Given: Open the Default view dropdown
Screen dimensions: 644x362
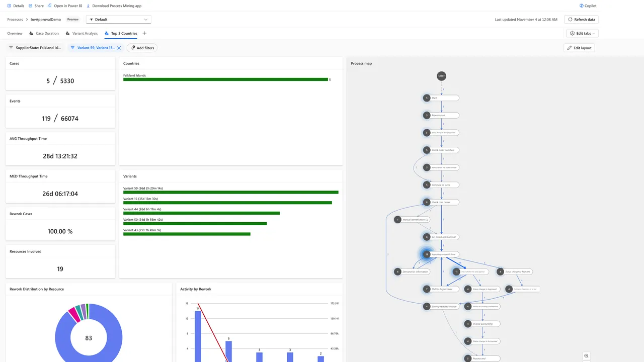Looking at the screenshot, I should [x=119, y=19].
